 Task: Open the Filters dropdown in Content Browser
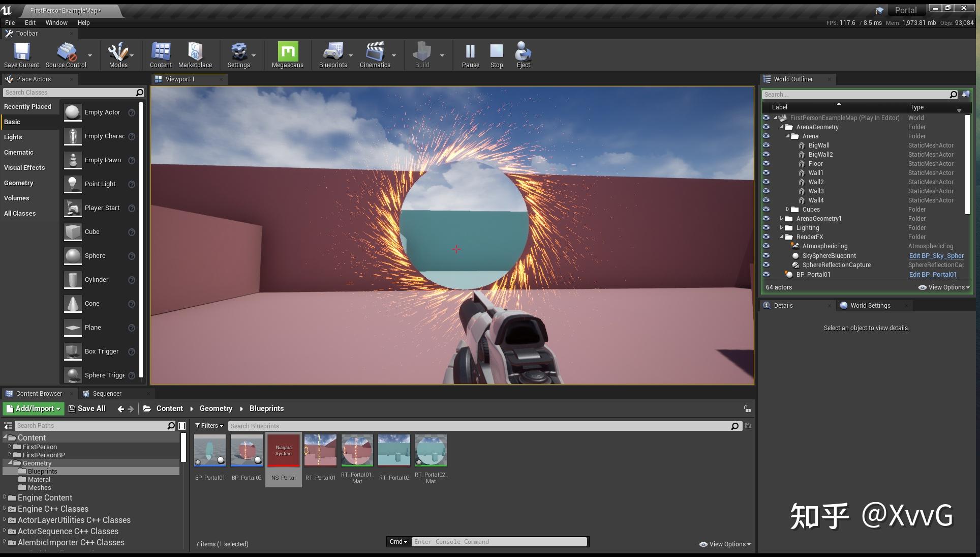208,426
